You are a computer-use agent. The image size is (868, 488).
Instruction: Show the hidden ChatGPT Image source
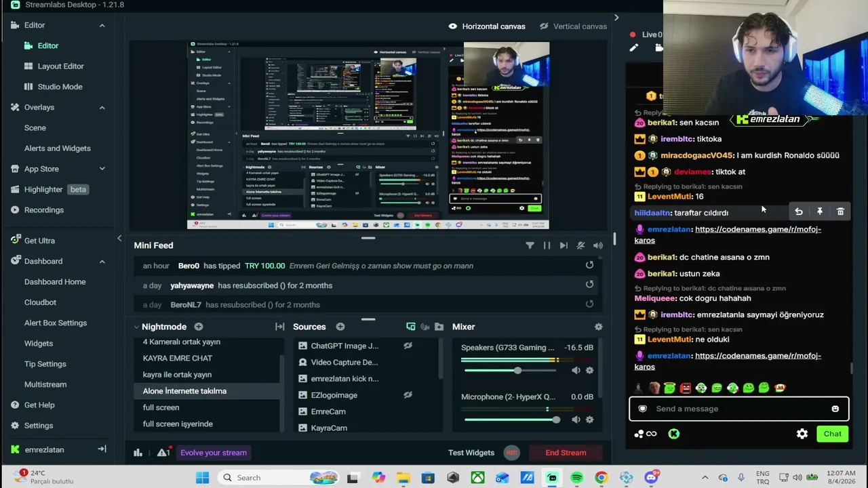click(408, 346)
